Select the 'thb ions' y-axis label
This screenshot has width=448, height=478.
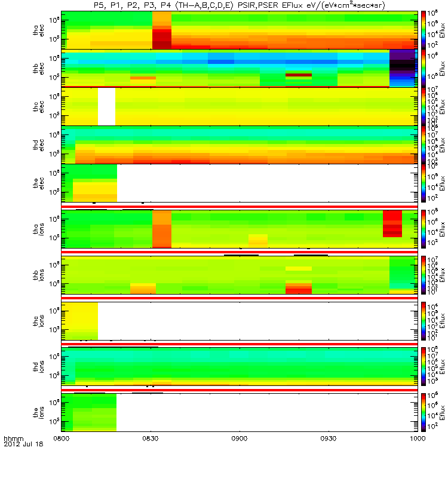click(39, 275)
